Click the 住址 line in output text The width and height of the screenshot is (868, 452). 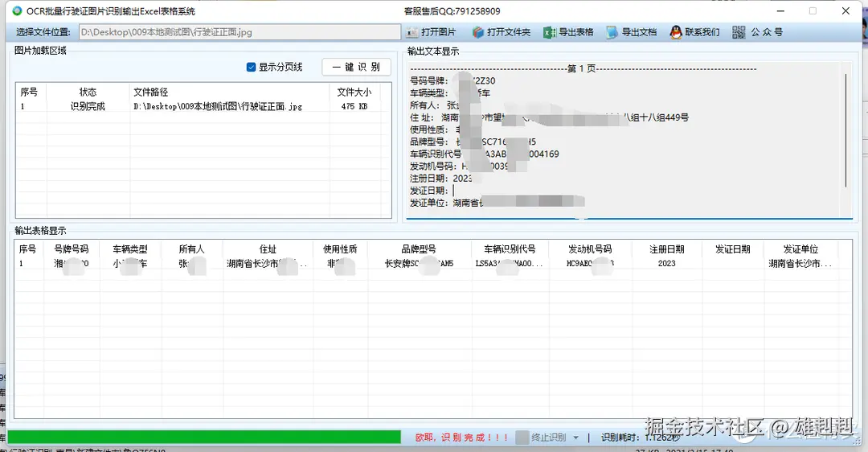549,117
